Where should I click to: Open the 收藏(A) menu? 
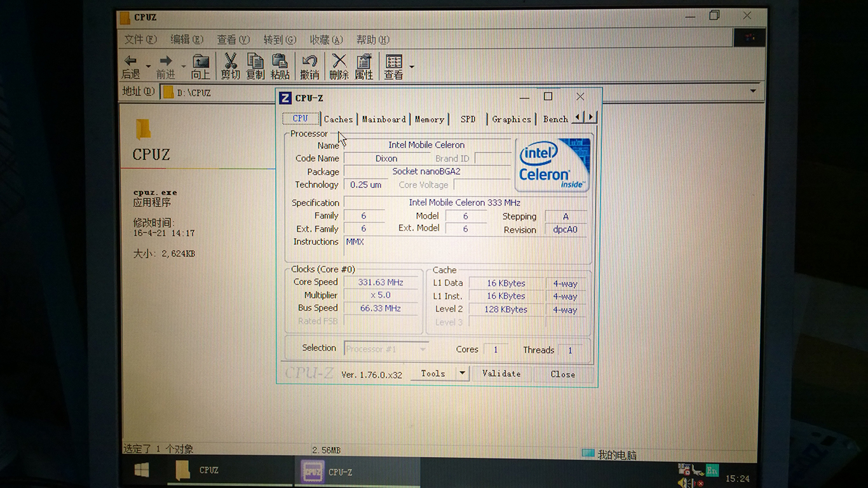click(x=326, y=39)
